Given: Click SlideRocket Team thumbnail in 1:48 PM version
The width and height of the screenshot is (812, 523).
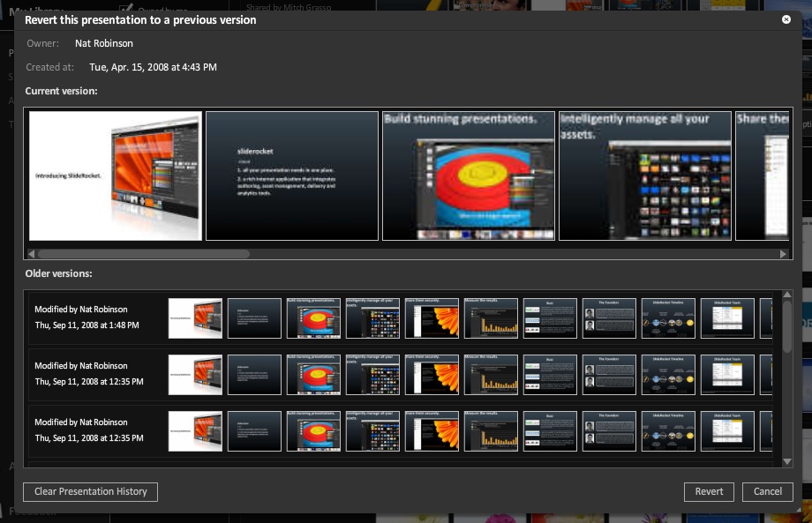Looking at the screenshot, I should pos(727,318).
